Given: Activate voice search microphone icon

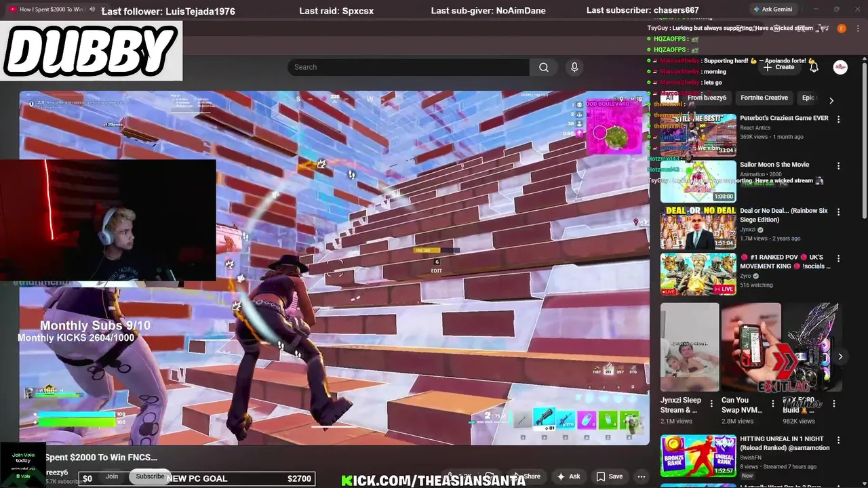Looking at the screenshot, I should 574,67.
